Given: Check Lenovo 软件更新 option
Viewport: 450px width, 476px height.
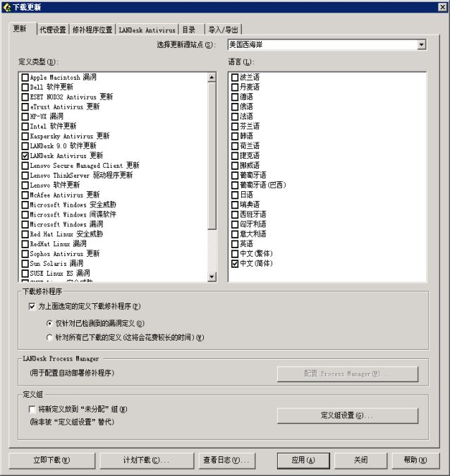Looking at the screenshot, I should [x=25, y=185].
